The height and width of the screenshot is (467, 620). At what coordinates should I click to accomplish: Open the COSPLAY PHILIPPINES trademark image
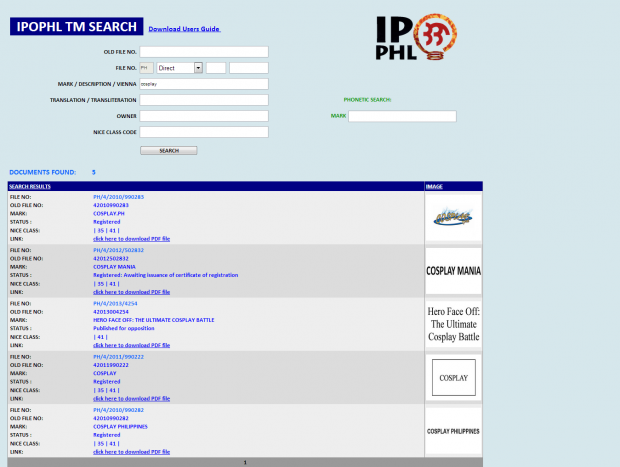(453, 431)
